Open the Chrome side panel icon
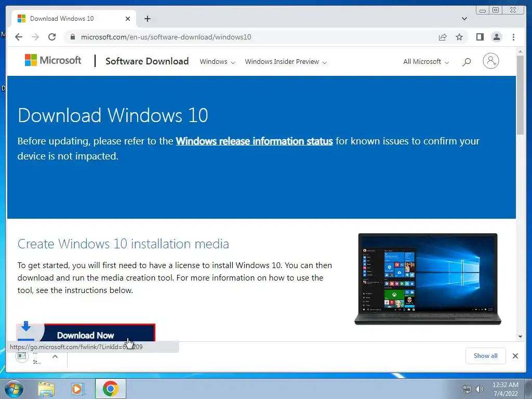This screenshot has height=399, width=532. (480, 37)
